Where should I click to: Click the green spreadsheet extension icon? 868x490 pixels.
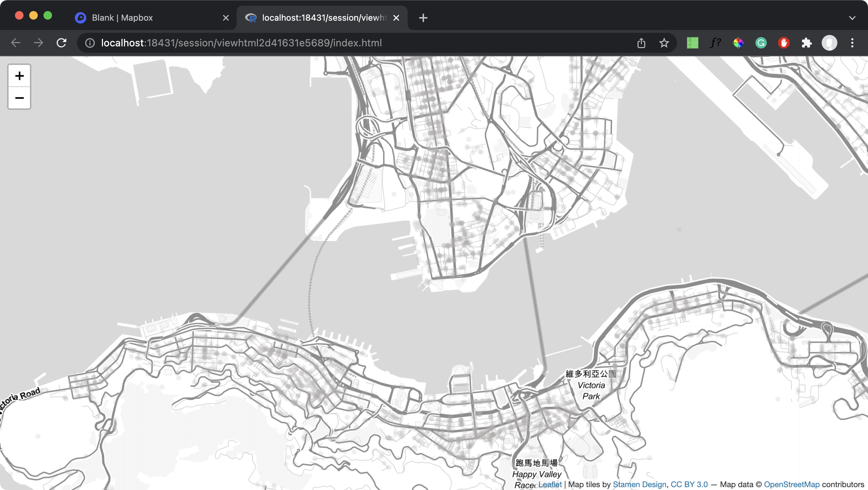click(x=692, y=43)
